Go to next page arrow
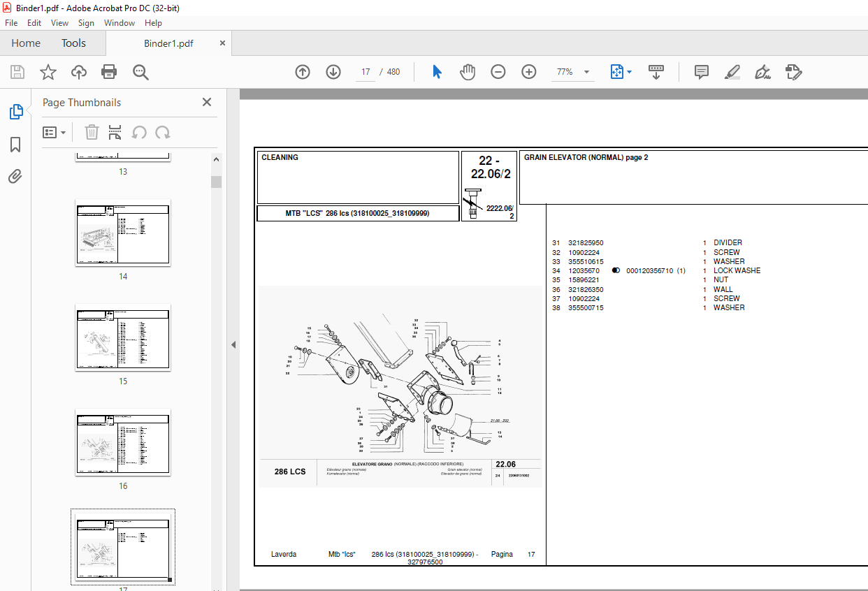 coord(333,72)
